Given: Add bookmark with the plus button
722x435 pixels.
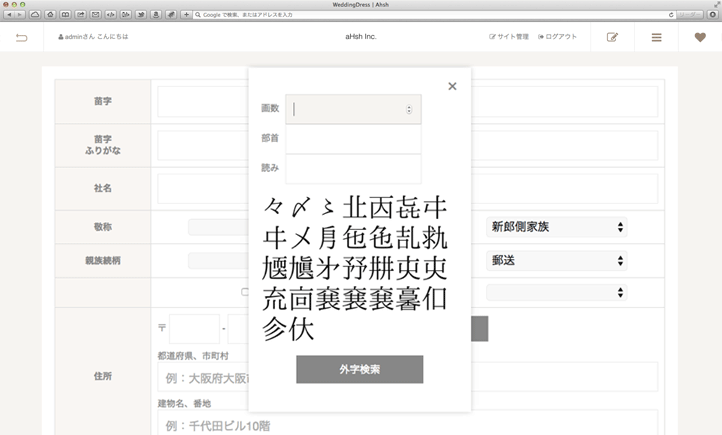Looking at the screenshot, I should pyautogui.click(x=186, y=15).
